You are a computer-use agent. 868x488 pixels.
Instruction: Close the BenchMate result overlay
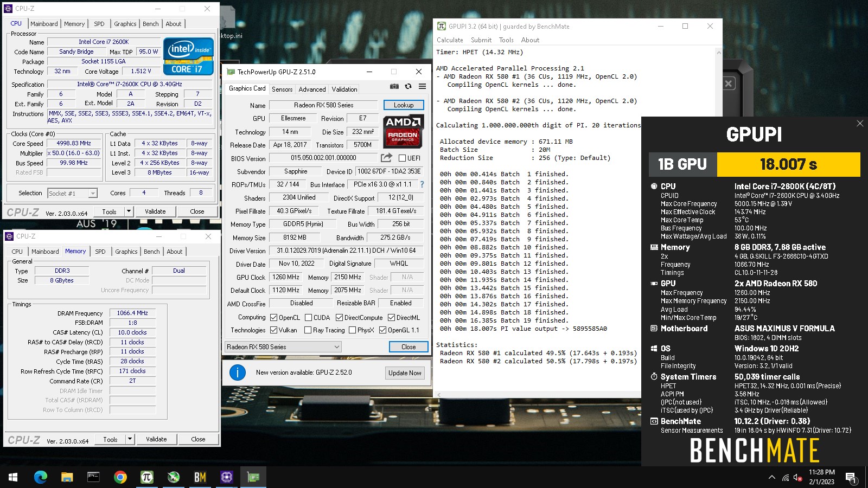pyautogui.click(x=860, y=124)
